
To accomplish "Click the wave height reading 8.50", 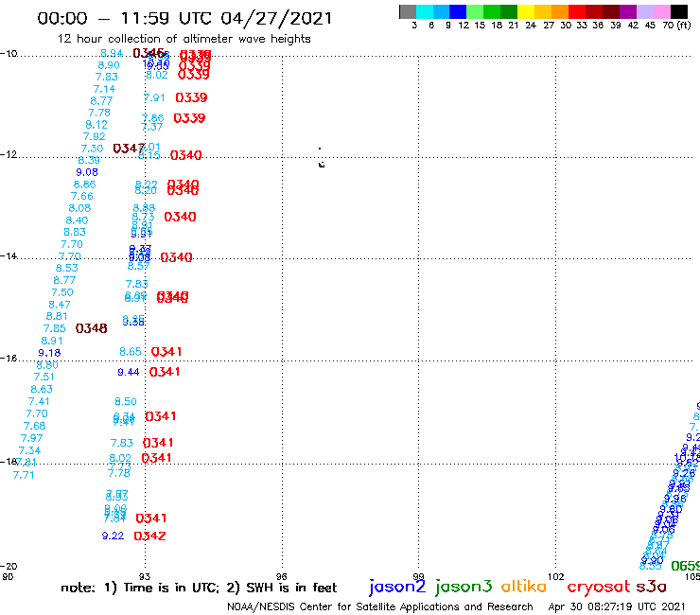I will click(126, 401).
